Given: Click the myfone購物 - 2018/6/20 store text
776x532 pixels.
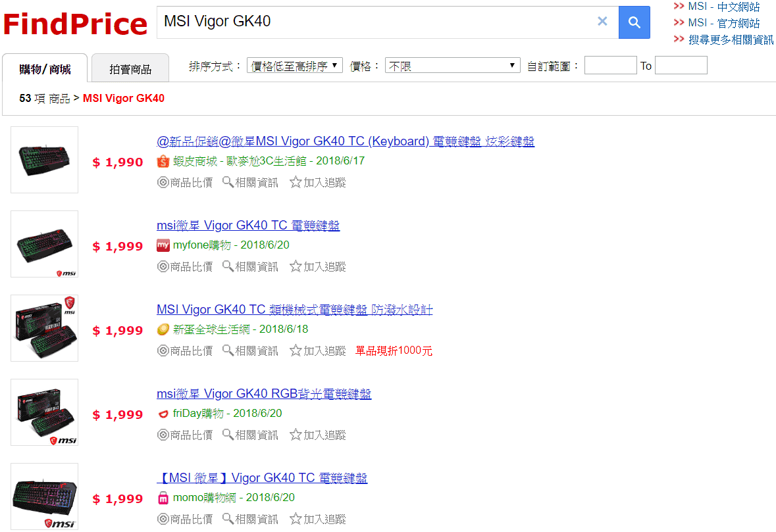Looking at the screenshot, I should (x=231, y=245).
